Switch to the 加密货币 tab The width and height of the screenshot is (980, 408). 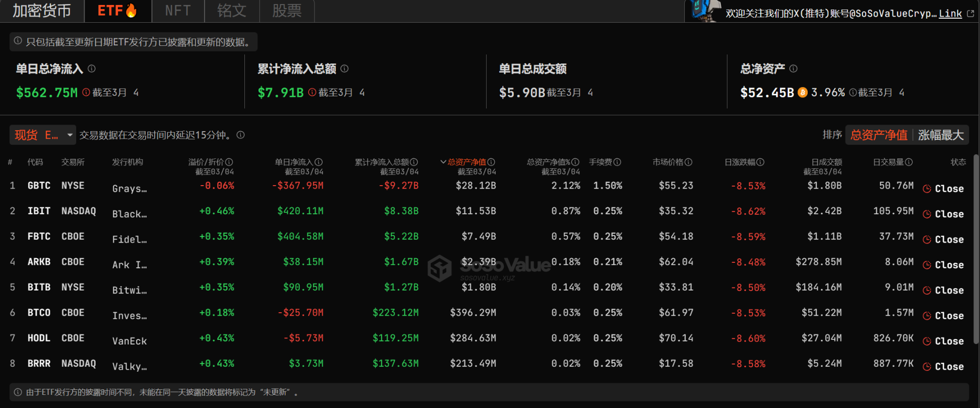click(x=42, y=11)
